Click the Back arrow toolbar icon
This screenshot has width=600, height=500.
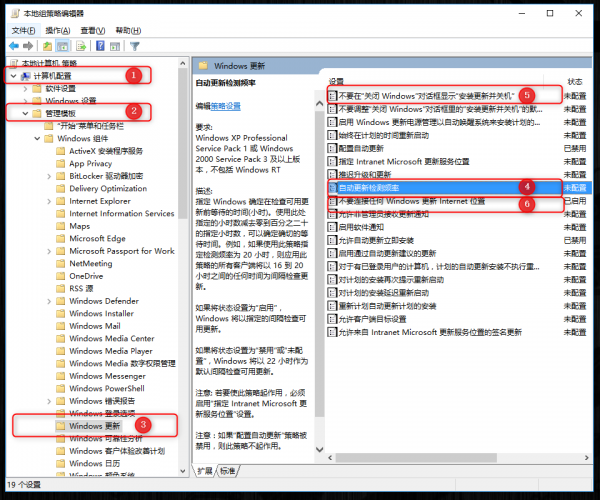(14, 47)
